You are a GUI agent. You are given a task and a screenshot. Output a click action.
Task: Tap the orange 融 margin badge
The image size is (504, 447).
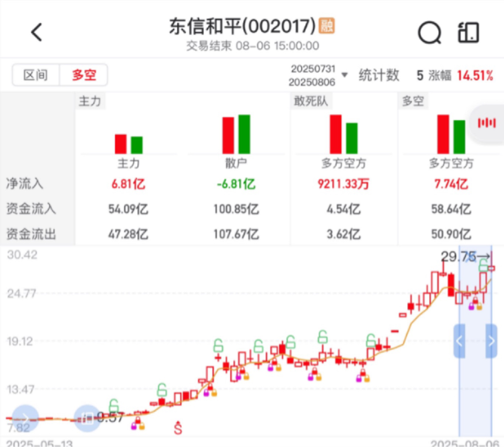327,26
